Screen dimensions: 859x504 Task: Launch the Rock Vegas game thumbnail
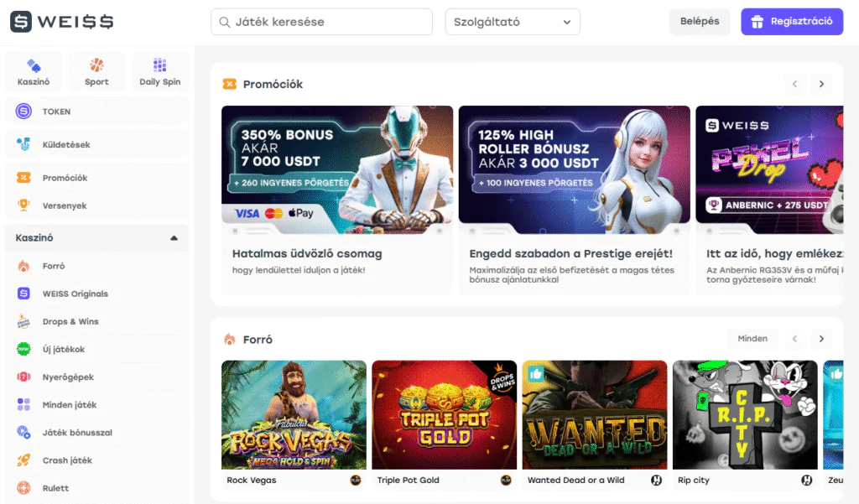tap(294, 415)
